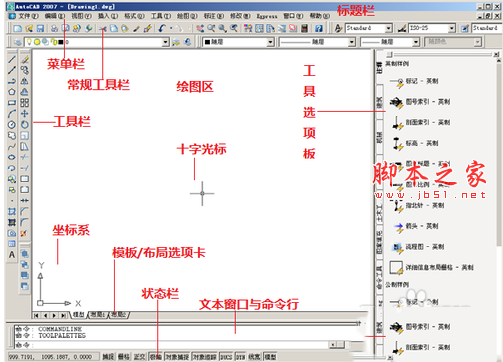Open the 插入 (Insert) menu
503x362 pixels.
(108, 16)
